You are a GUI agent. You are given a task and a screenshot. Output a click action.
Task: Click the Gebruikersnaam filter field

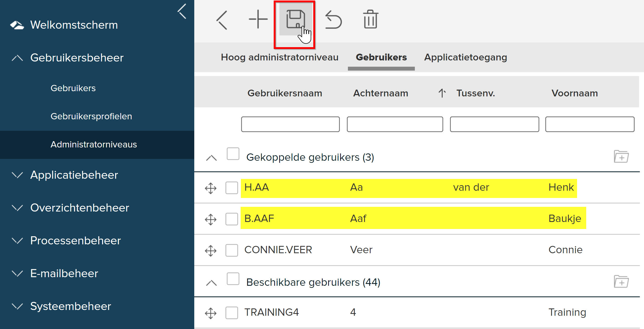tap(290, 124)
